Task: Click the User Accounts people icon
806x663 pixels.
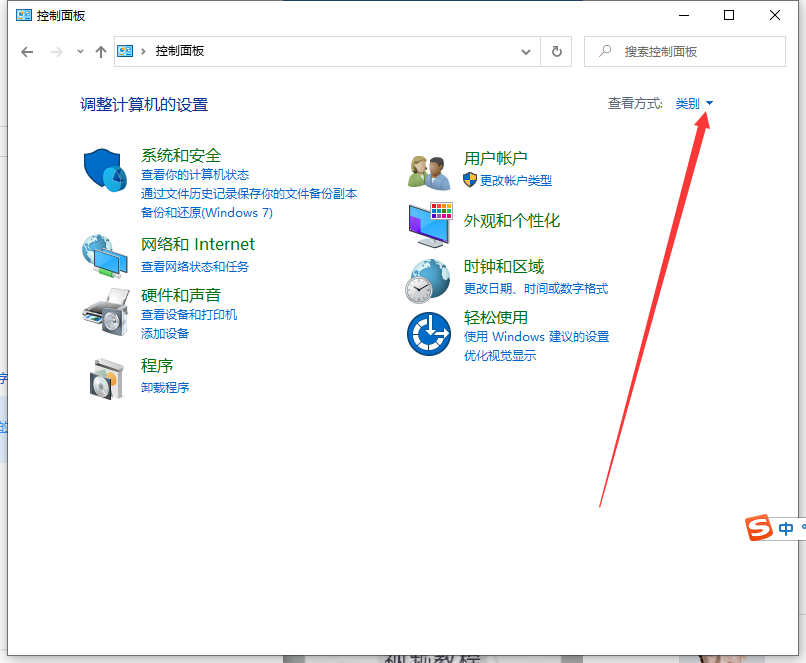Action: pos(429,172)
